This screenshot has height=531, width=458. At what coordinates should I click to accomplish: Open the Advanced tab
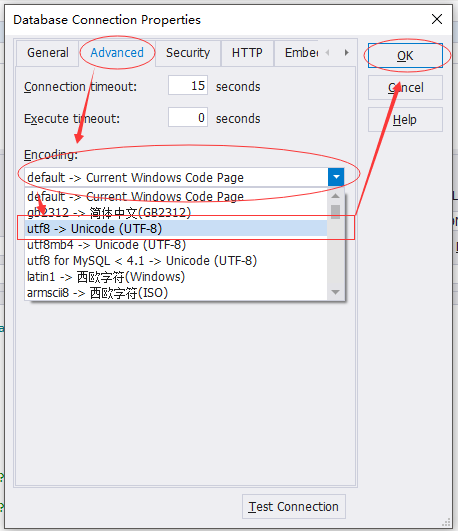[x=117, y=53]
